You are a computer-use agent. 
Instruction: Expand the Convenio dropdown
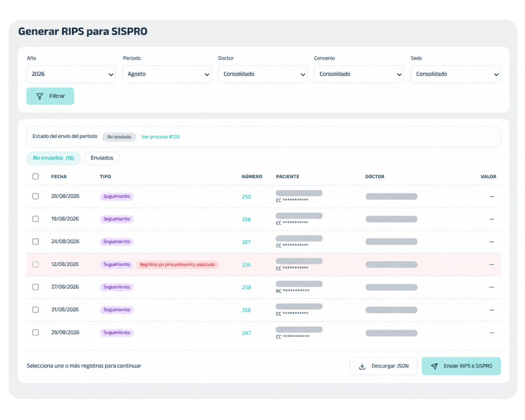[x=359, y=74]
